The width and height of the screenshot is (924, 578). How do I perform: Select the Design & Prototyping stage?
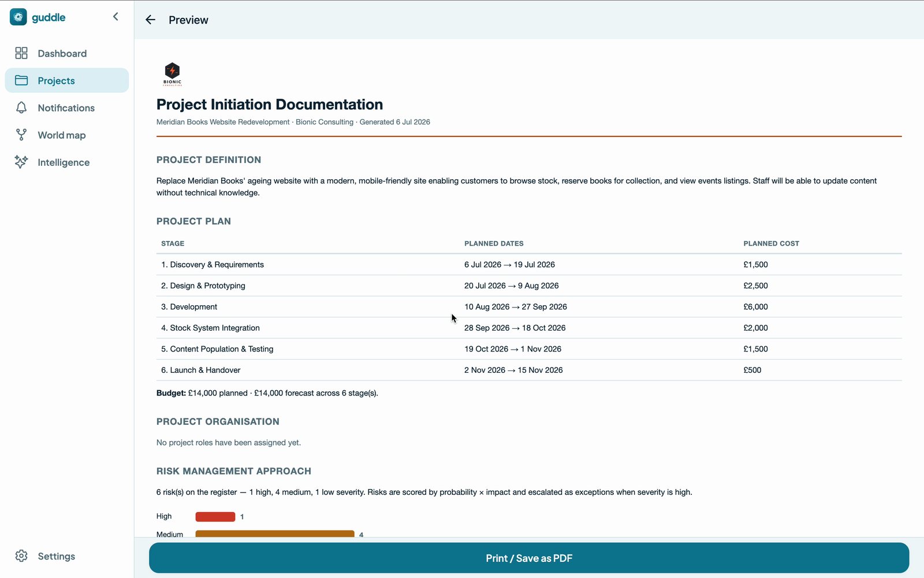529,286
